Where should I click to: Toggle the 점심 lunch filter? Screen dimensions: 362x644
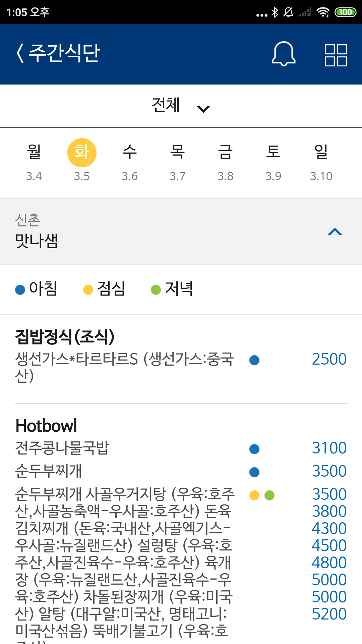(104, 289)
